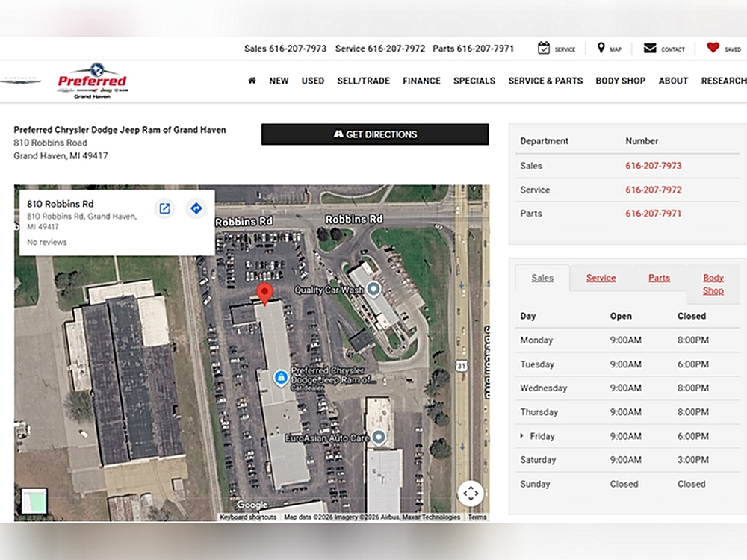Switch to the Service hours tab
Image resolution: width=747 pixels, height=560 pixels.
(601, 278)
